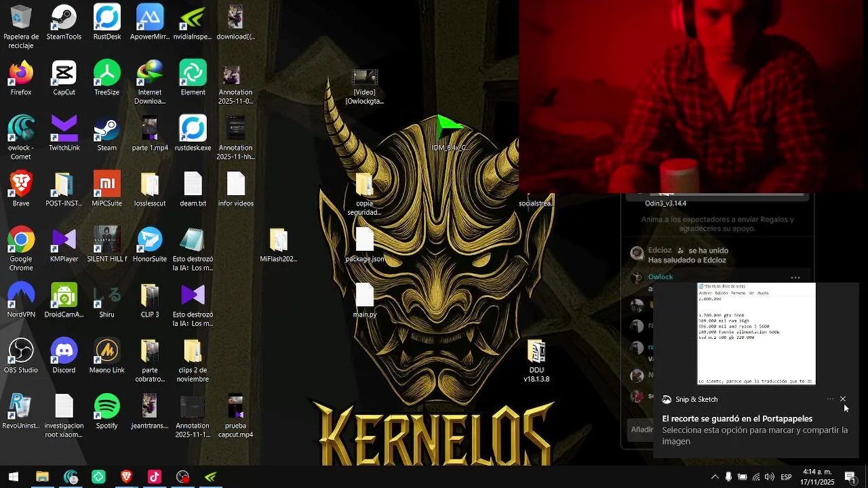This screenshot has height=488, width=868.
Task: Open the volume control in tray
Action: coord(770,477)
